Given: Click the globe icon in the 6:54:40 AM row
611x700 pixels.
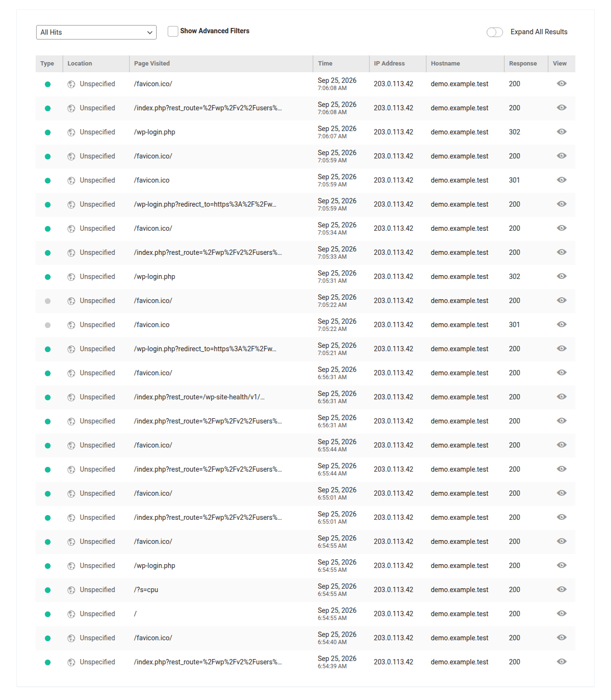Looking at the screenshot, I should coord(71,638).
